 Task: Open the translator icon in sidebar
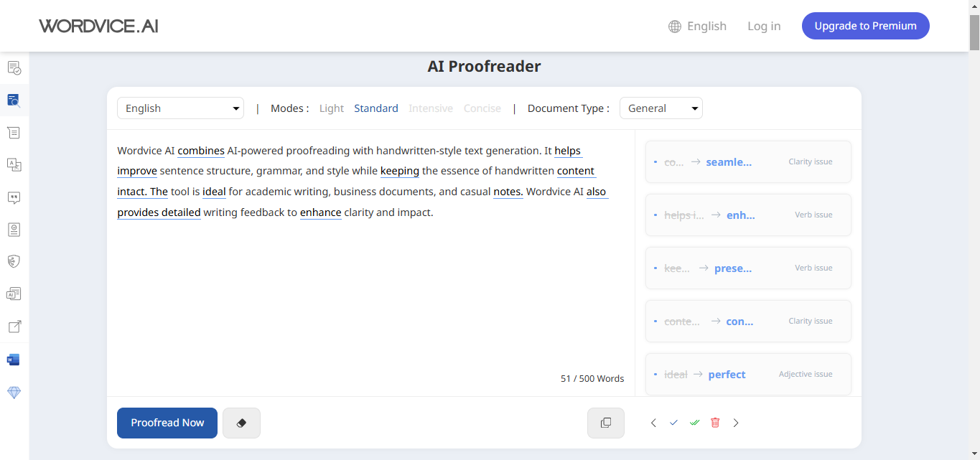tap(14, 165)
